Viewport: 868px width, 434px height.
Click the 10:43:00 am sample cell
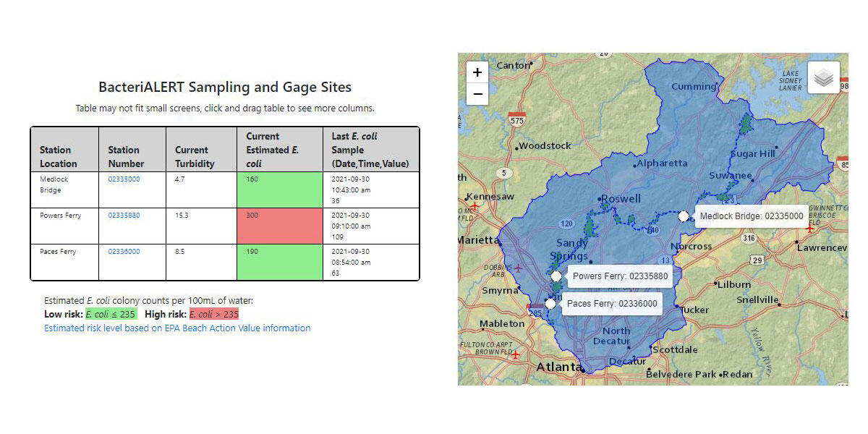click(x=371, y=190)
